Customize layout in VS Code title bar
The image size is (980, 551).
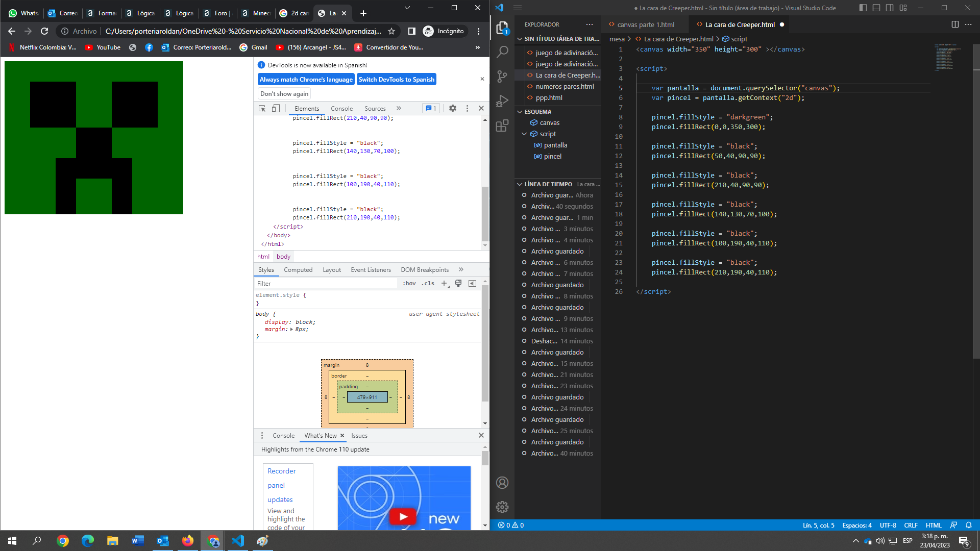[903, 8]
